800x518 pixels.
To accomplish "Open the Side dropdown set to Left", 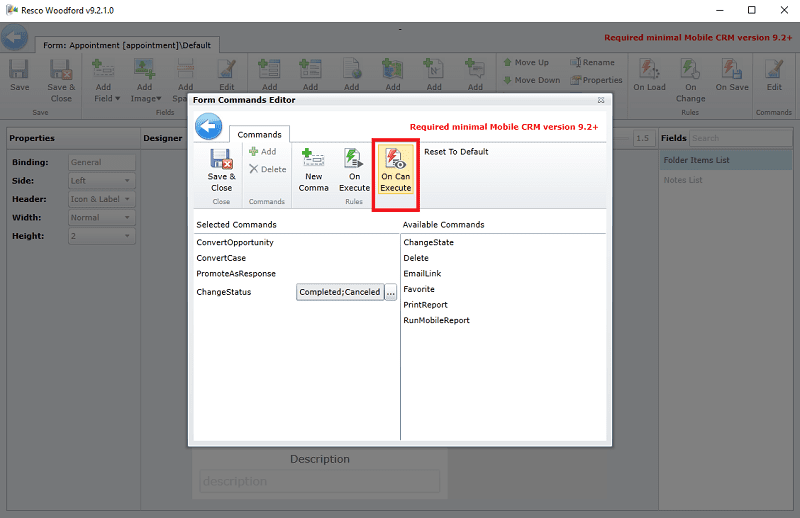I will coord(102,181).
